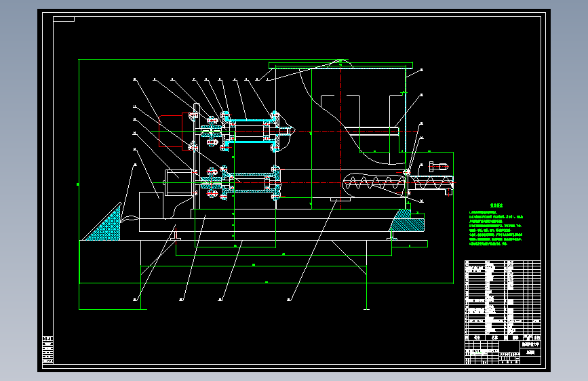588x381 pixels.
Task: Select the pointed cone on upper shaft end
Action: [x=288, y=131]
